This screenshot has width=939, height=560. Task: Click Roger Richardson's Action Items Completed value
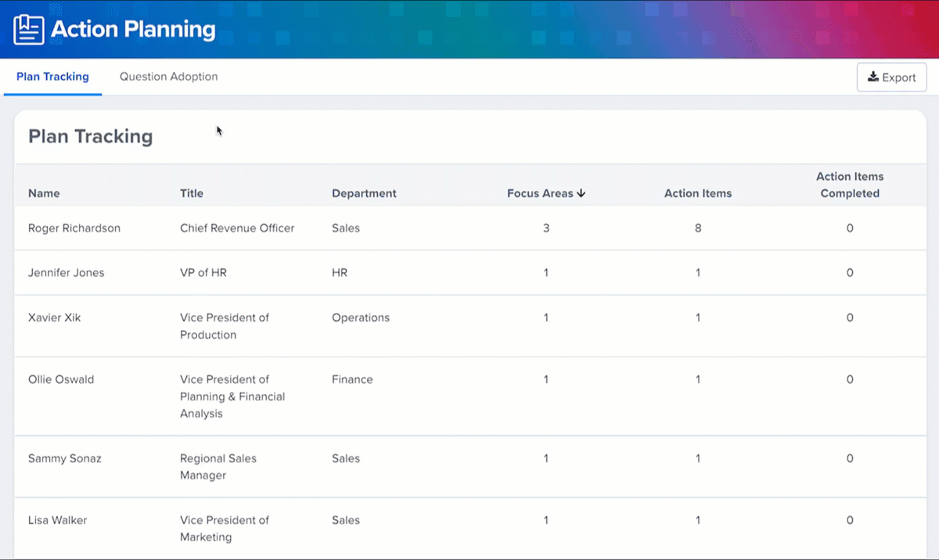click(850, 228)
